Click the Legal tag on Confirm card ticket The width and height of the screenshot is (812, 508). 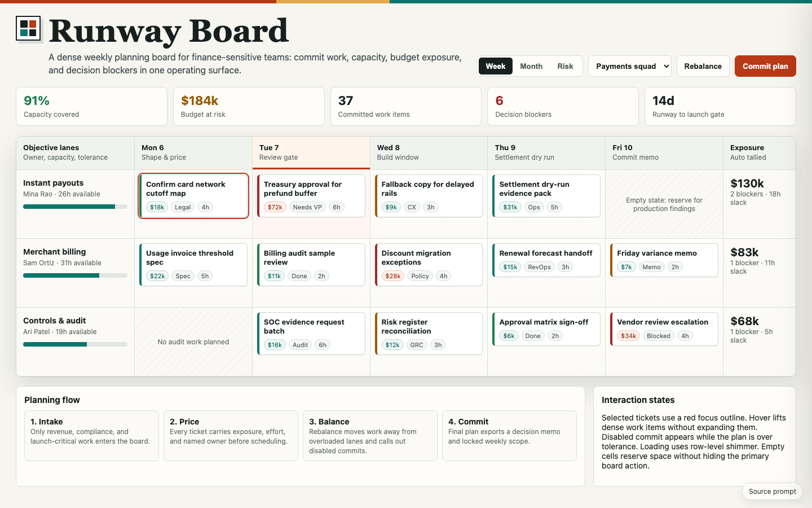tap(183, 207)
